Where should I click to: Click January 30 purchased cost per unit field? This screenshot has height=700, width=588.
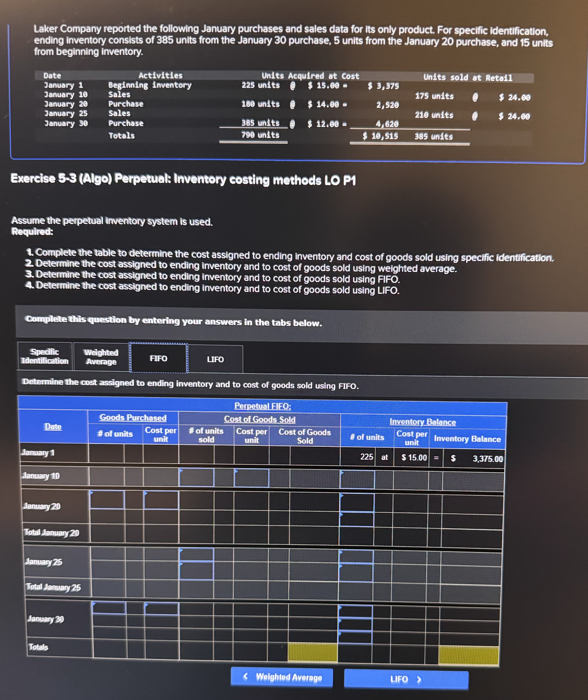[x=162, y=609]
